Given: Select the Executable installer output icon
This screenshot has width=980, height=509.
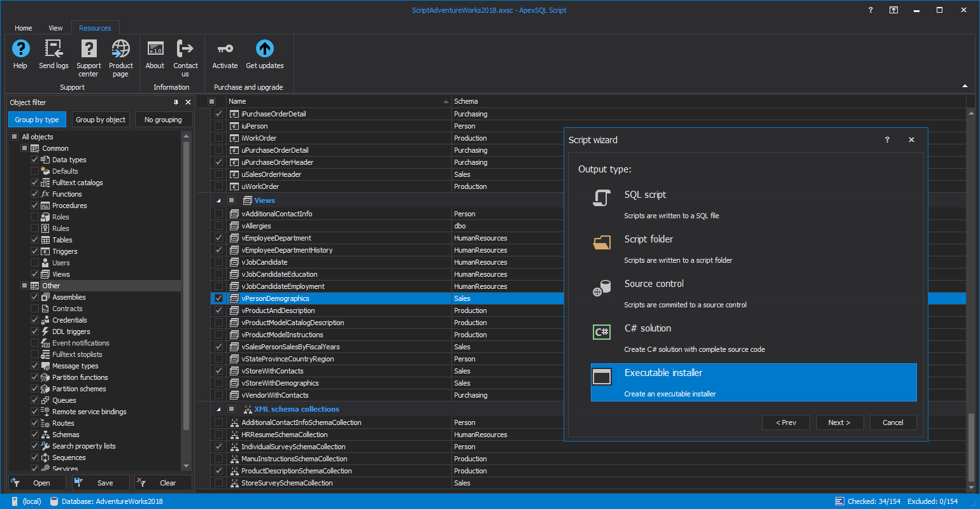Looking at the screenshot, I should 601,377.
